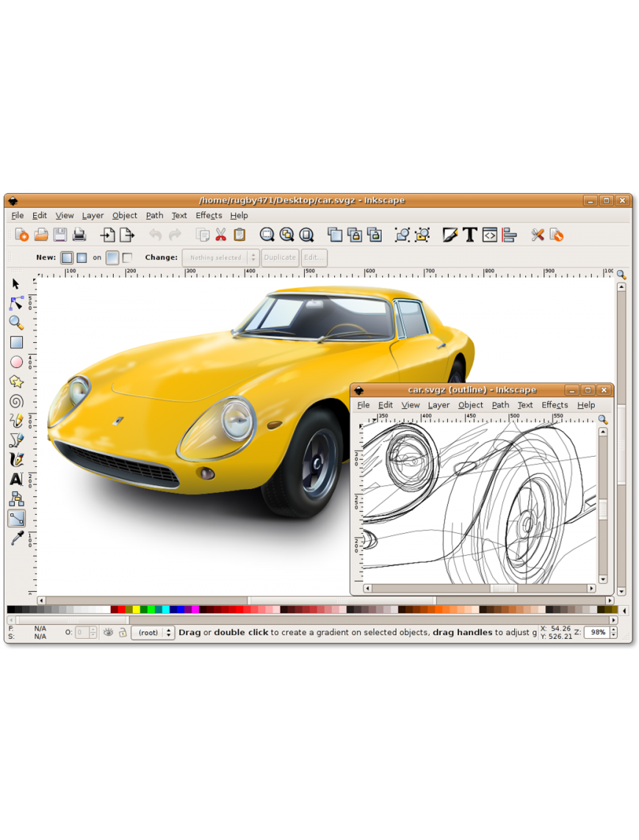The height and width of the screenshot is (840, 639).
Task: Open the Path menu in main window
Action: coord(154,215)
